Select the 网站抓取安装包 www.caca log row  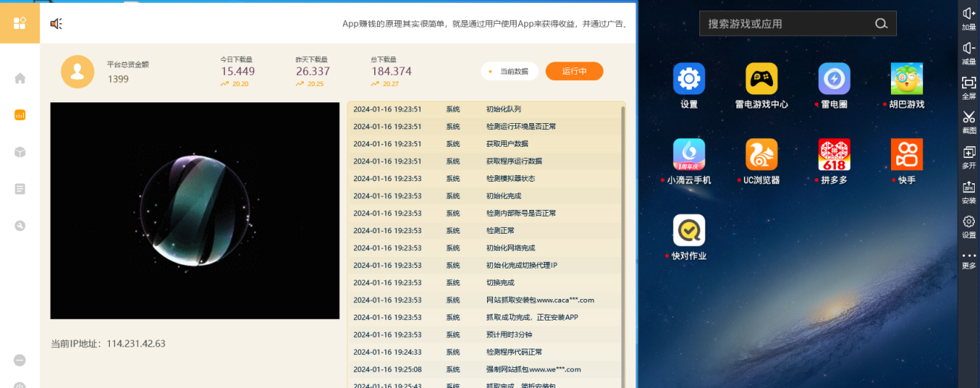coord(484,300)
